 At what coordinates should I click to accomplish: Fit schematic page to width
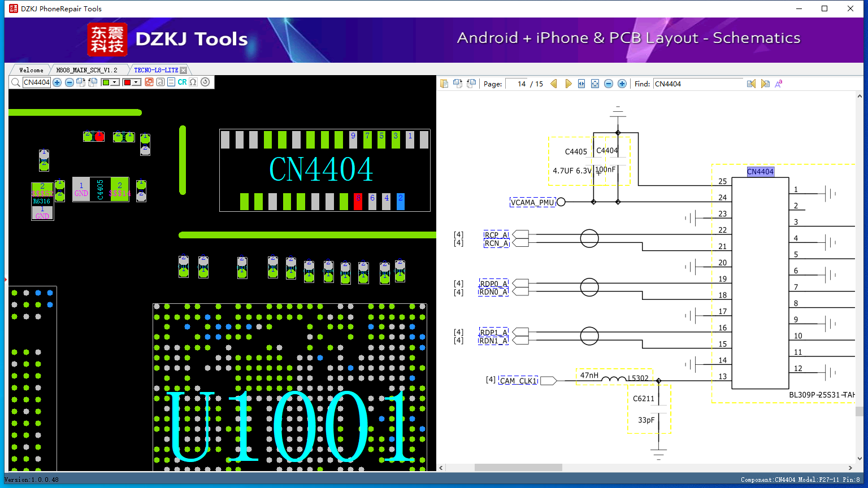[x=581, y=84]
